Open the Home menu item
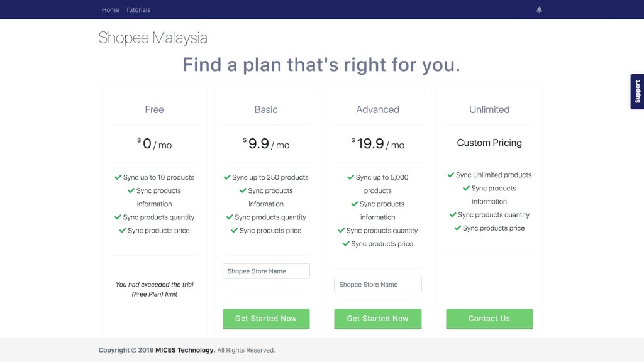This screenshot has width=644, height=362. click(x=110, y=10)
